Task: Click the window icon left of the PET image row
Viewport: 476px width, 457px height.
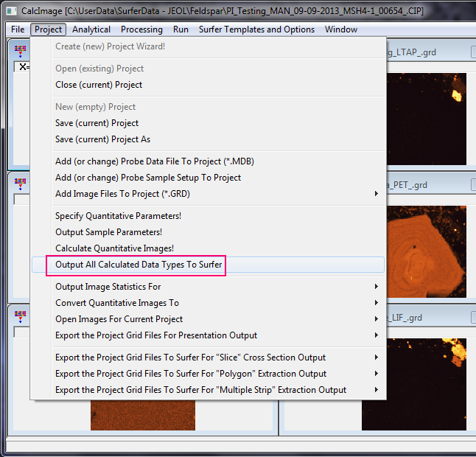Action: pos(20,183)
